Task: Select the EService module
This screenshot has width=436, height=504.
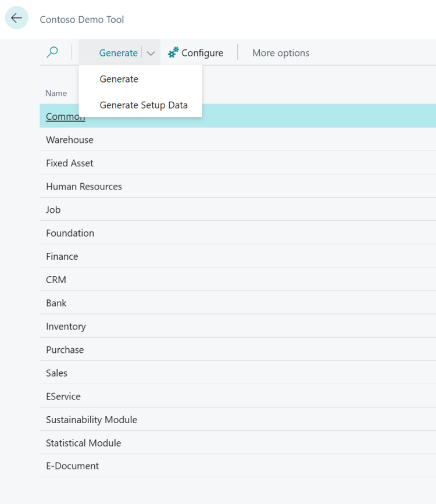Action: pos(63,396)
